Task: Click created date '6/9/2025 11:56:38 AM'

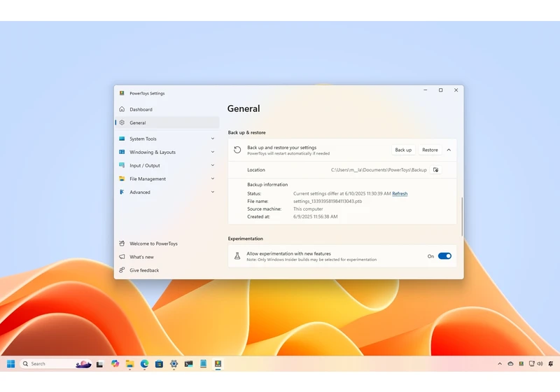Action: pyautogui.click(x=316, y=217)
